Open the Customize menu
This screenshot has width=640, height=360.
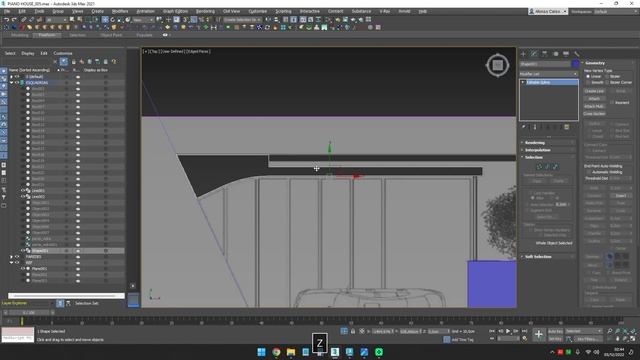258,11
